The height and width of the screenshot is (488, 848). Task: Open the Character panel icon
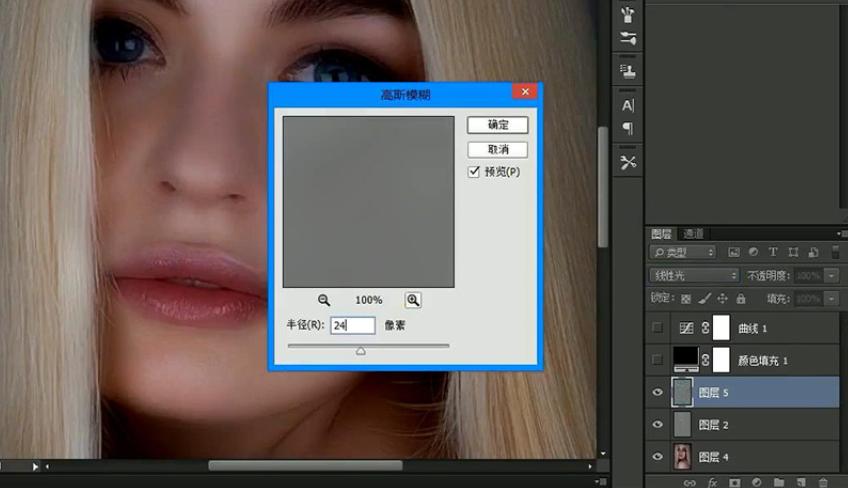[628, 105]
